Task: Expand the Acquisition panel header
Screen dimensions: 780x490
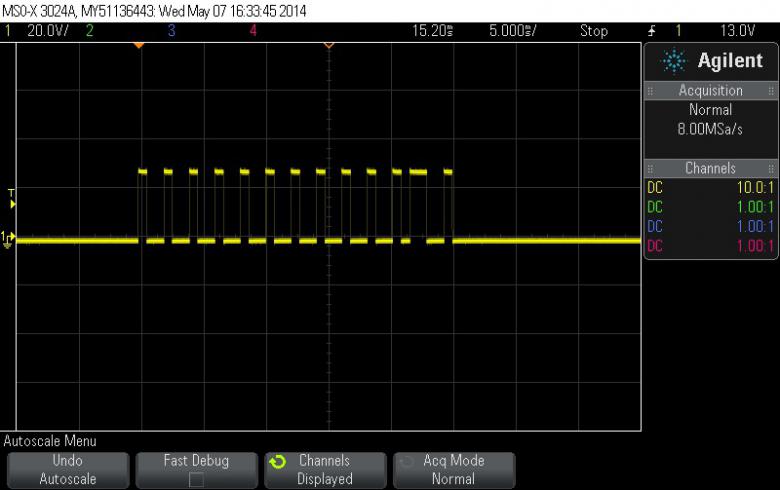Action: click(x=710, y=90)
